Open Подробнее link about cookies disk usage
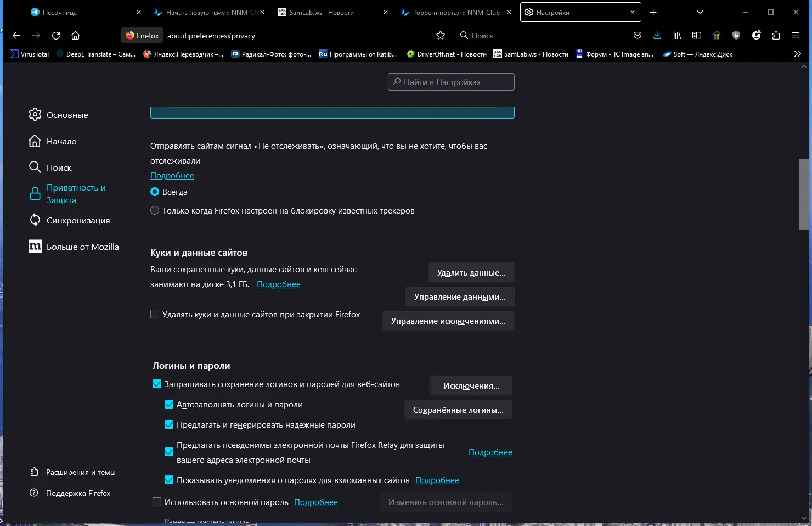 point(279,284)
